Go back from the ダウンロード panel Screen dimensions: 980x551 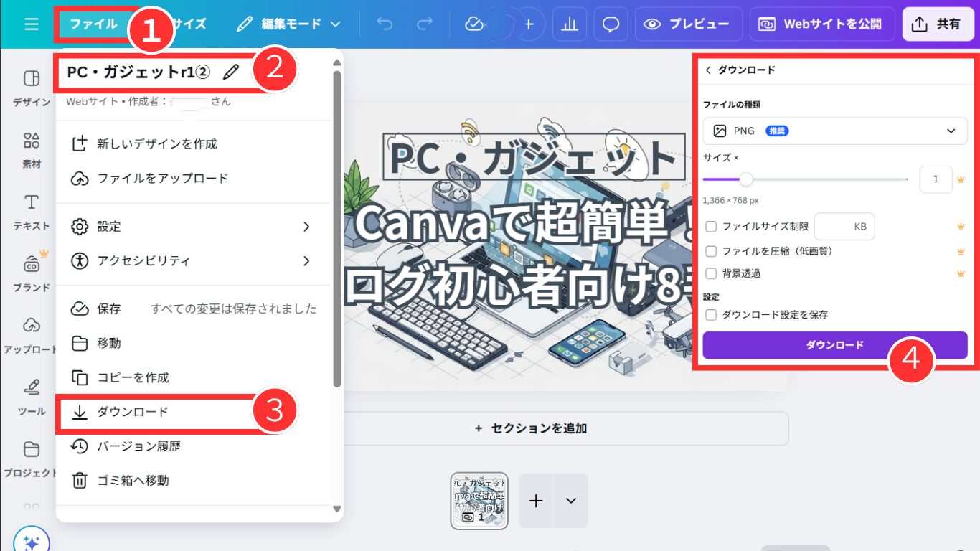pos(709,70)
